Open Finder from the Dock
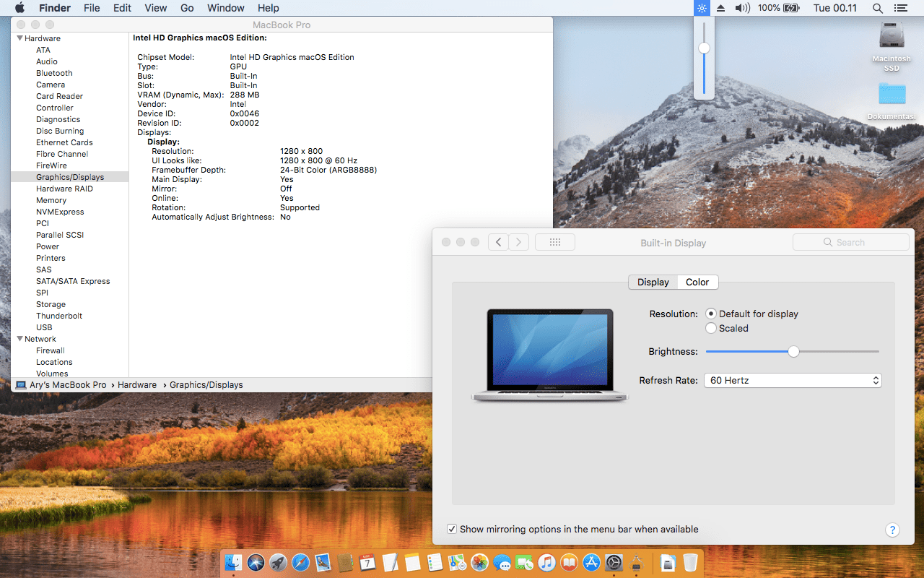 coord(233,562)
